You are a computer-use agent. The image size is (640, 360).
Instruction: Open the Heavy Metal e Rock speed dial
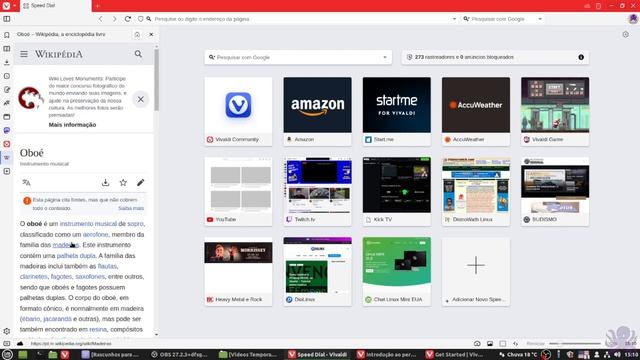pos(238,271)
